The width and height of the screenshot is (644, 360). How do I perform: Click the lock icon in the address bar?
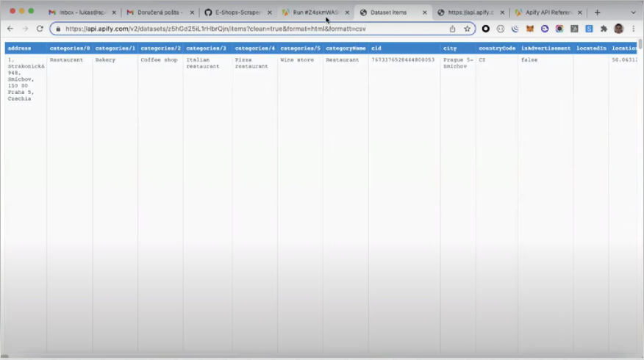[x=58, y=29]
